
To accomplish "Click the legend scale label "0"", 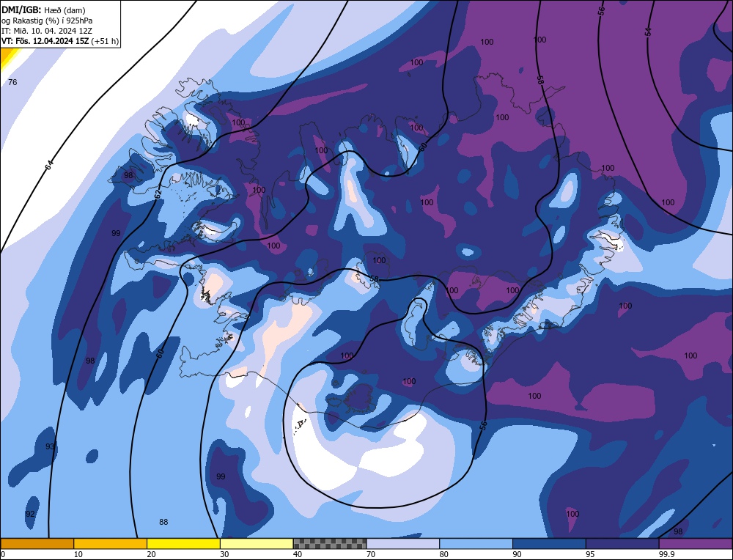I will [3, 554].
